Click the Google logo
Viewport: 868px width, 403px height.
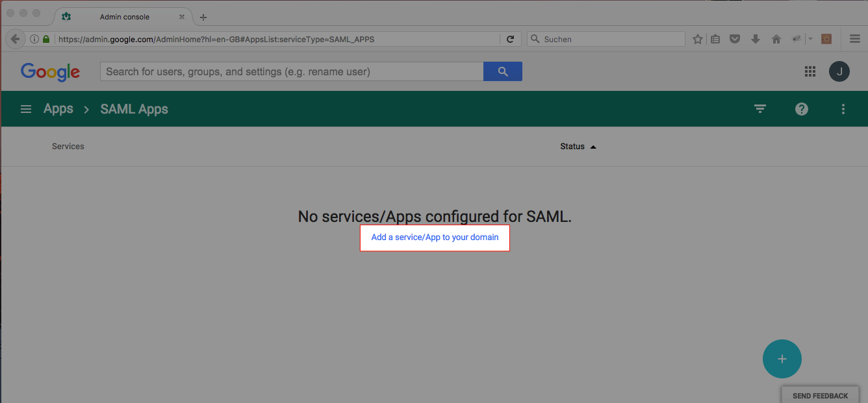50,72
